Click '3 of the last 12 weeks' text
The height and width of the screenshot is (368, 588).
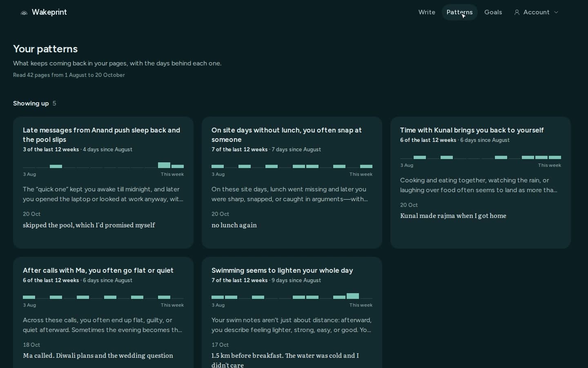click(x=51, y=149)
